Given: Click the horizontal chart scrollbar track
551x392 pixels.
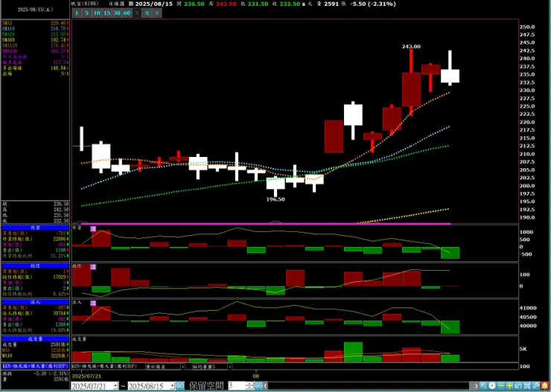Looking at the screenshot, I should 369,386.
